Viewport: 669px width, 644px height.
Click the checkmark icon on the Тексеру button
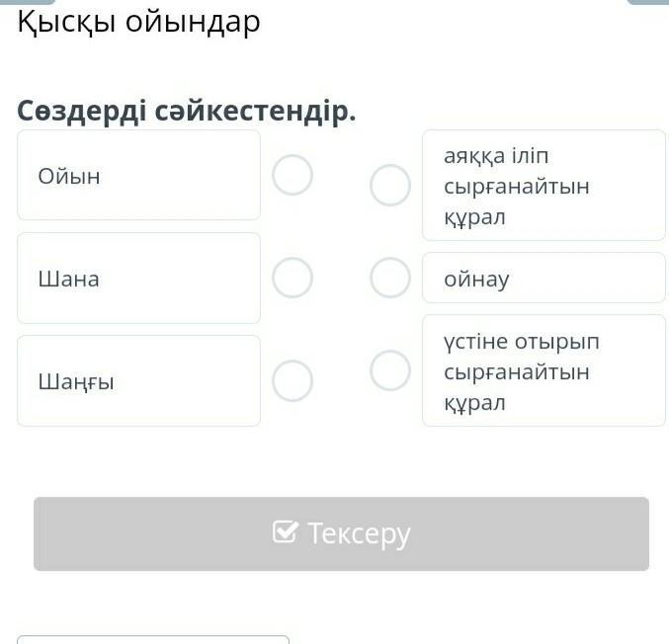tap(285, 532)
